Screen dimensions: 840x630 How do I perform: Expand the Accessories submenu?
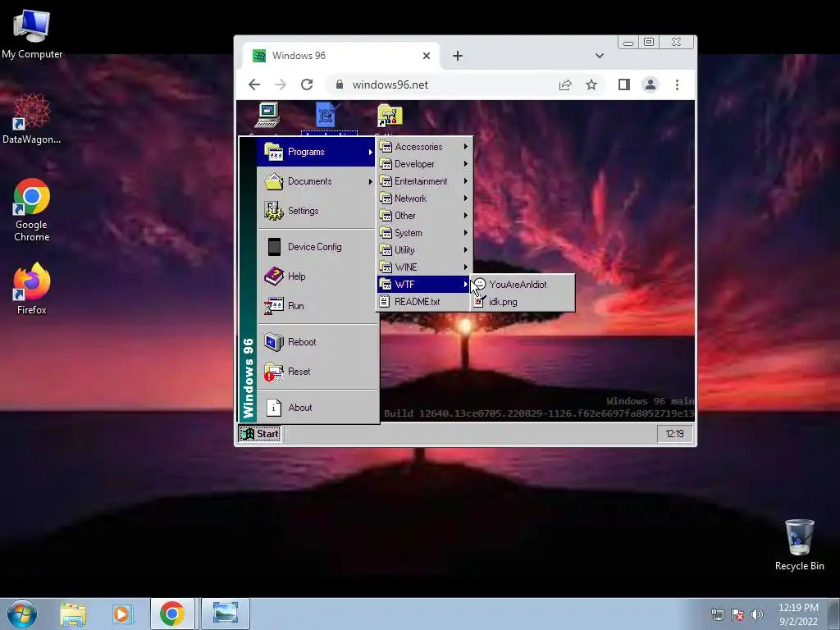pyautogui.click(x=423, y=147)
